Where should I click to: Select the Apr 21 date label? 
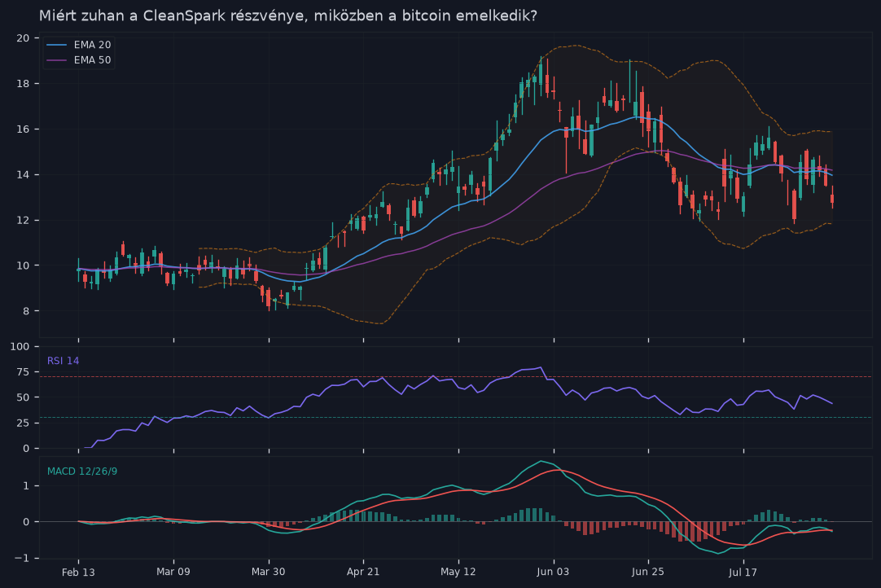(363, 573)
